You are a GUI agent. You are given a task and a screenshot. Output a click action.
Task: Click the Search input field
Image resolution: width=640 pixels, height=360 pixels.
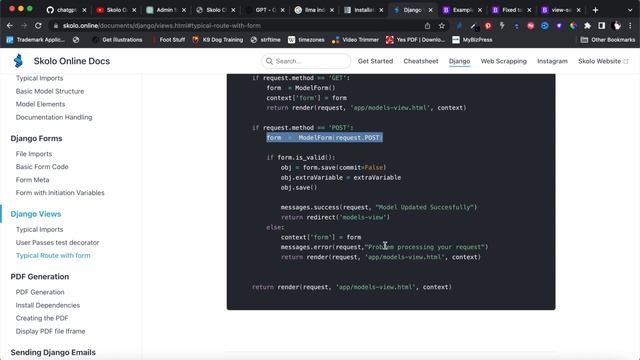tap(306, 61)
